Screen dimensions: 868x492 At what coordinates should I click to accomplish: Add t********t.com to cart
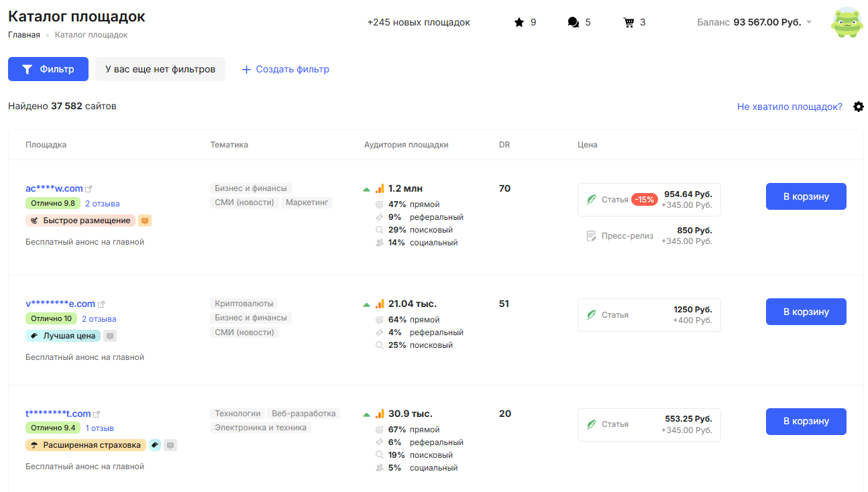pos(806,422)
